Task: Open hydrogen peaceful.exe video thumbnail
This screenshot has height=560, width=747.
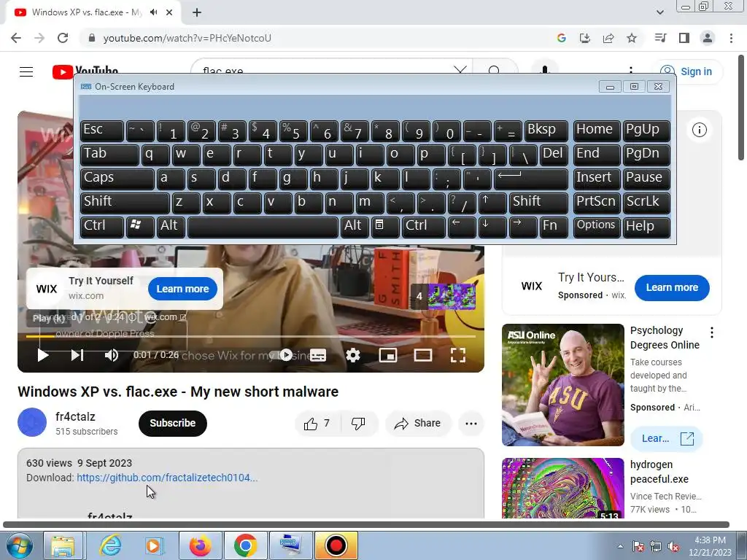Action: (x=562, y=488)
